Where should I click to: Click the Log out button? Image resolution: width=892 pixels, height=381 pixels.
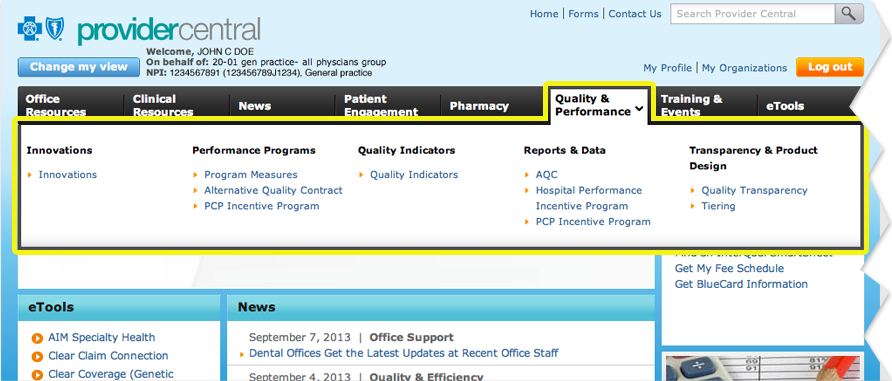[830, 67]
